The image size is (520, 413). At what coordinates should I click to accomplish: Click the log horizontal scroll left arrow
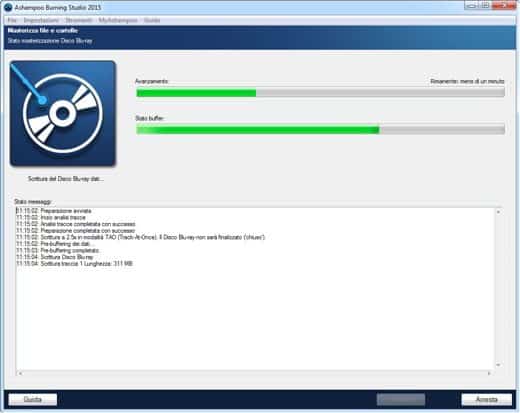pyautogui.click(x=20, y=373)
